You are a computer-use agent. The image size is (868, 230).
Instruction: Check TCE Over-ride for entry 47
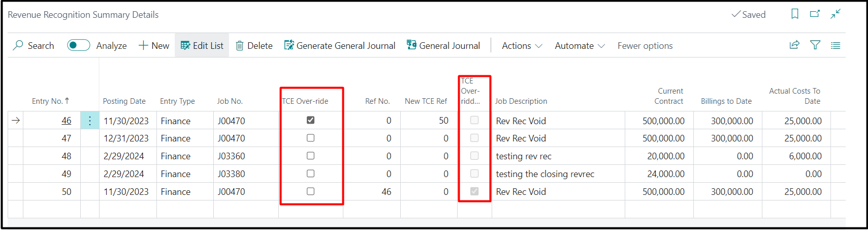click(x=311, y=138)
